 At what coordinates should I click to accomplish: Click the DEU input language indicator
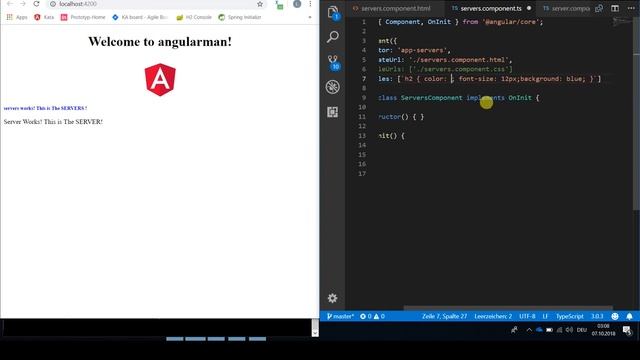(x=582, y=330)
